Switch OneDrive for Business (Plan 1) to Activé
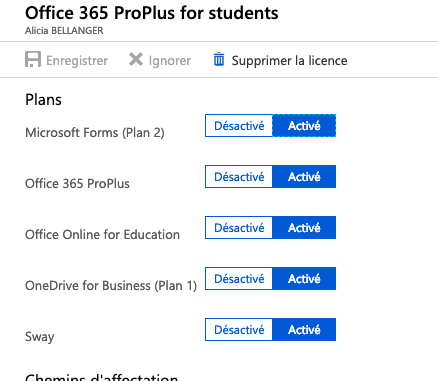This screenshot has width=438, height=381. pyautogui.click(x=304, y=279)
